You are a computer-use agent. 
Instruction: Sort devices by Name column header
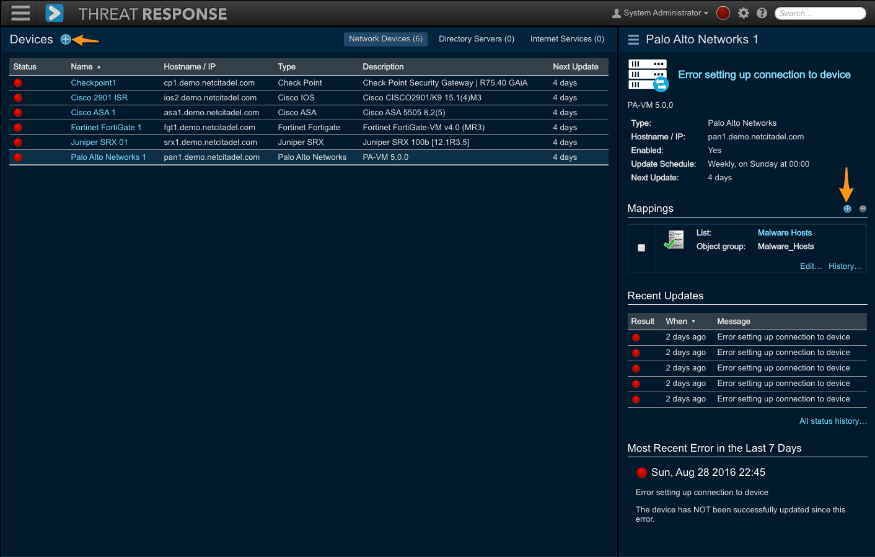pos(85,66)
